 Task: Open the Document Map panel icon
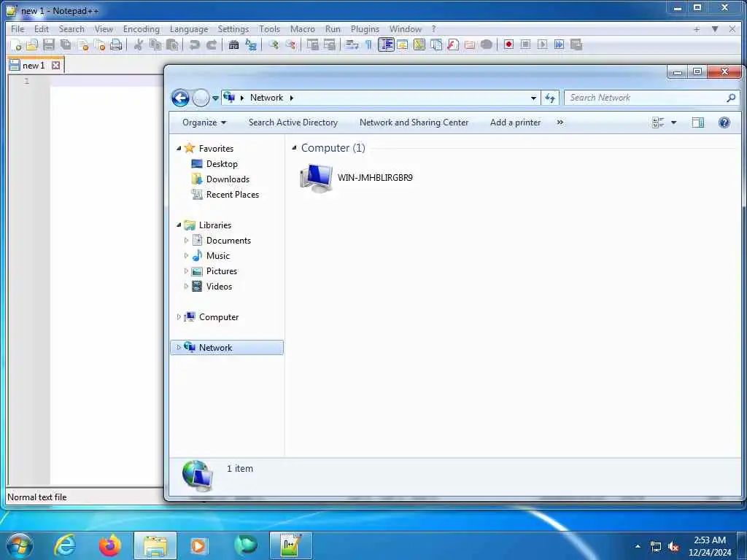[x=419, y=44]
